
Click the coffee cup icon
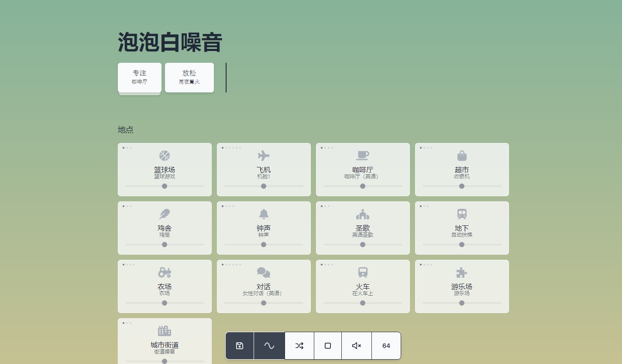(x=362, y=156)
